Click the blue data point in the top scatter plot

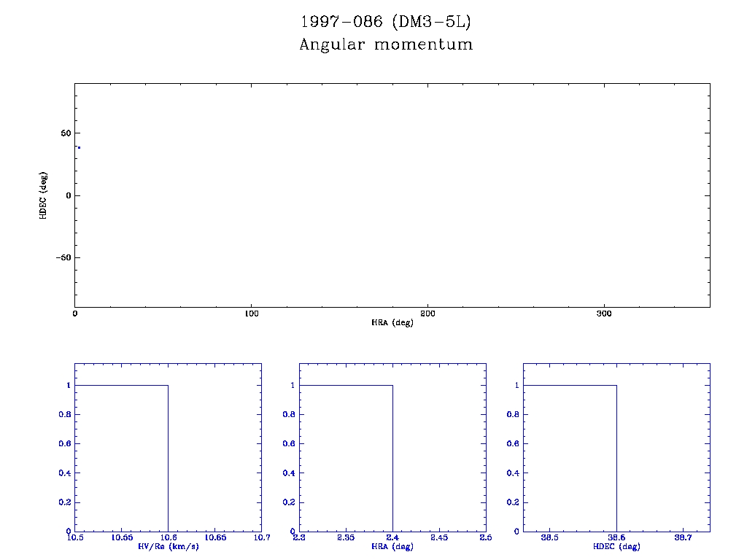point(79,147)
